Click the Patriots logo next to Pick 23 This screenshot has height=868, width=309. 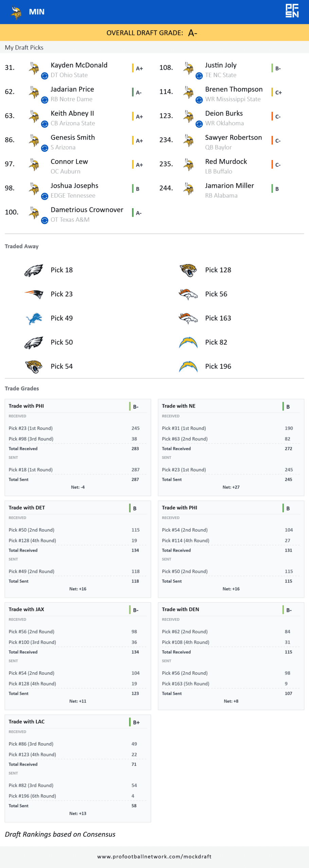click(34, 294)
